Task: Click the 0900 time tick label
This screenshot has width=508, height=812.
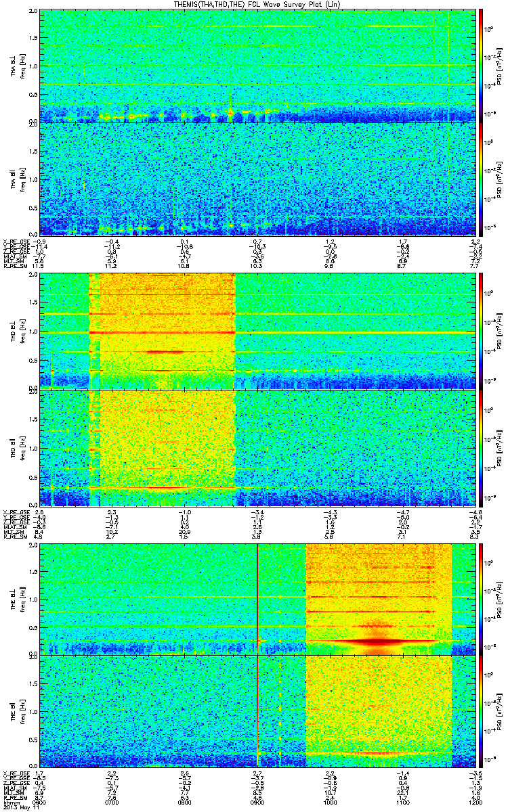Action: pyautogui.click(x=257, y=803)
